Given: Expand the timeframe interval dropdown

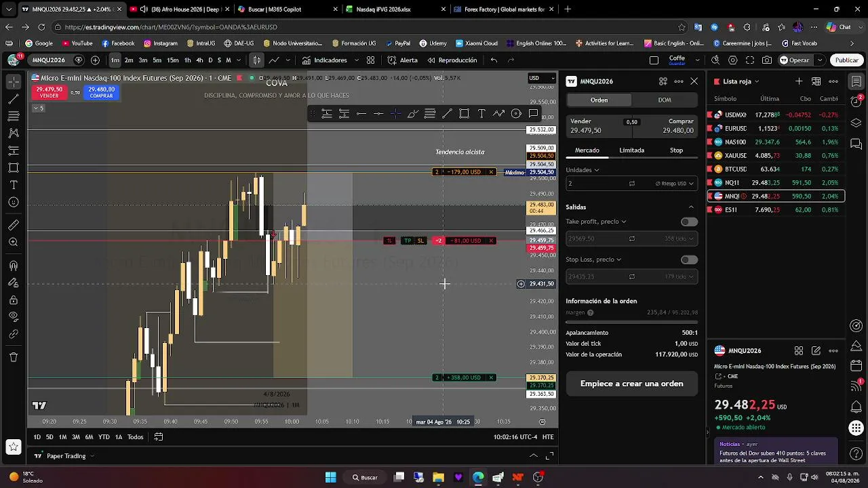Looking at the screenshot, I should (238, 60).
